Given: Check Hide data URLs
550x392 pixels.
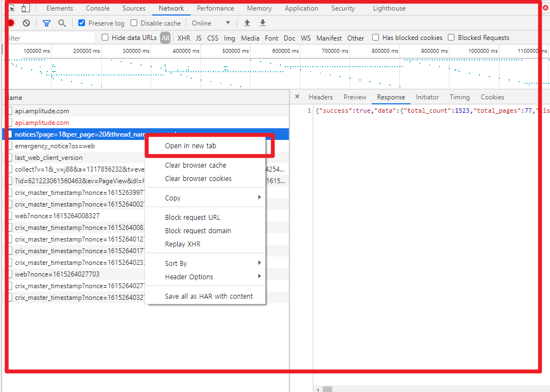Looking at the screenshot, I should 105,37.
